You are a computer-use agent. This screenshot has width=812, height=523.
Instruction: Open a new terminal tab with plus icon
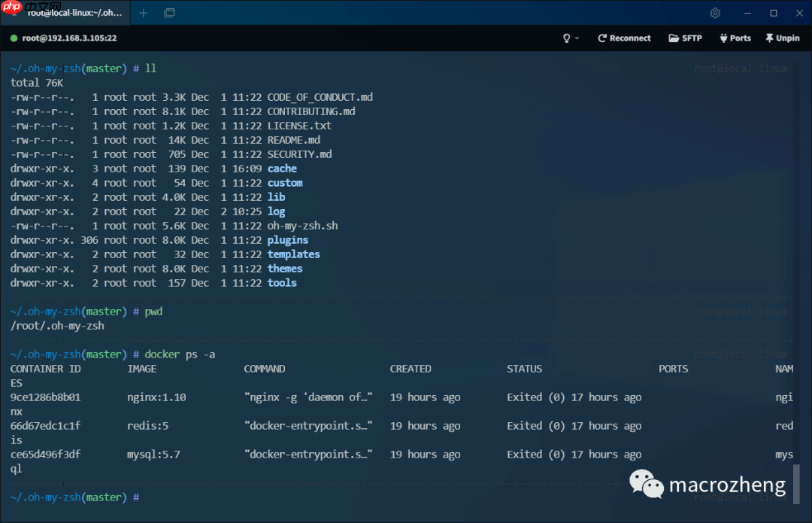(x=143, y=13)
